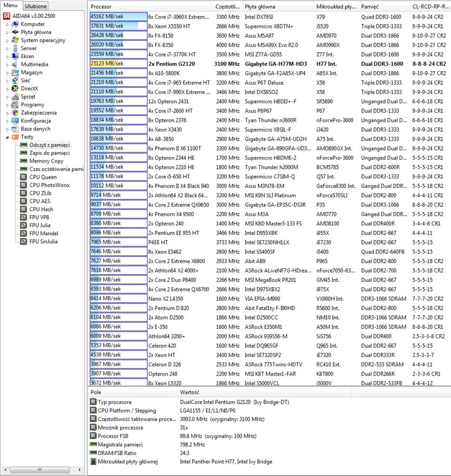Expand the Serwer tree node
The height and width of the screenshot is (476, 451).
(x=7, y=48)
